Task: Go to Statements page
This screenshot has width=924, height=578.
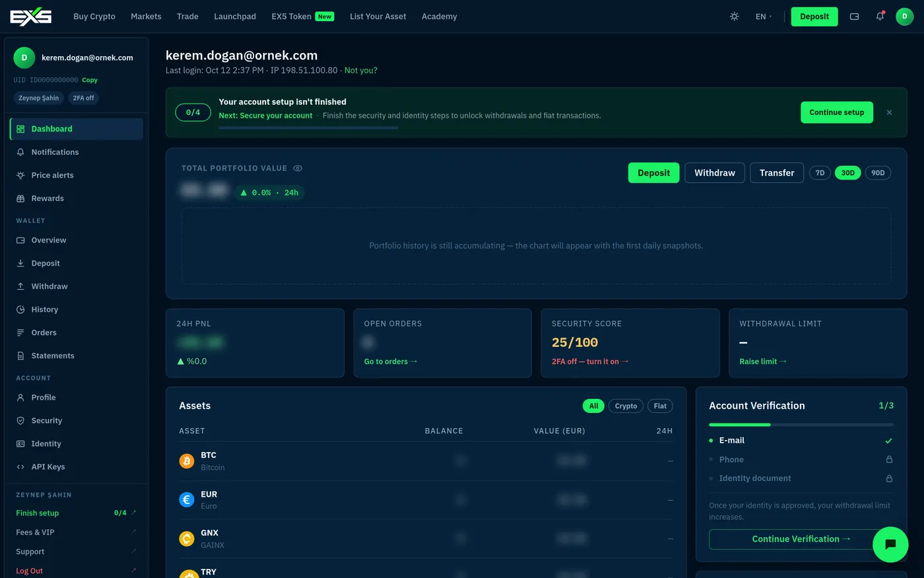Action: 77,355
